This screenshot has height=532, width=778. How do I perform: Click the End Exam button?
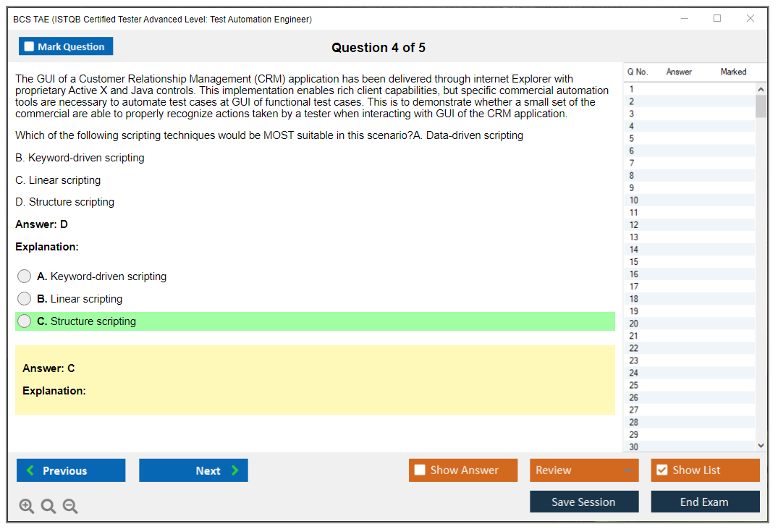(705, 502)
